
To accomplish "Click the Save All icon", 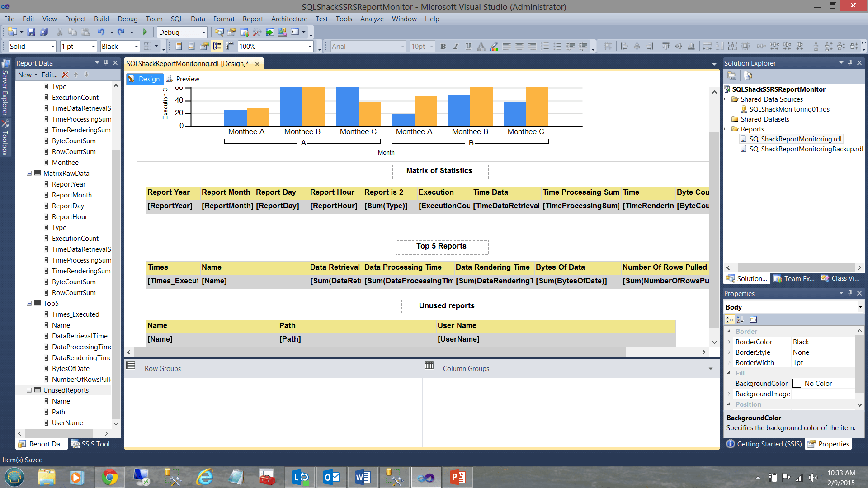I will [44, 32].
